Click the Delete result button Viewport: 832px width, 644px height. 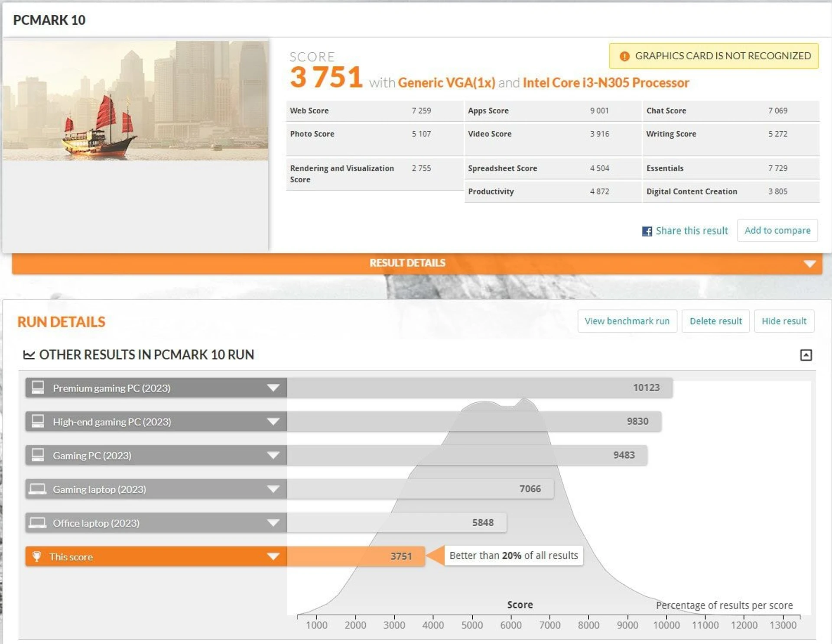pos(715,321)
